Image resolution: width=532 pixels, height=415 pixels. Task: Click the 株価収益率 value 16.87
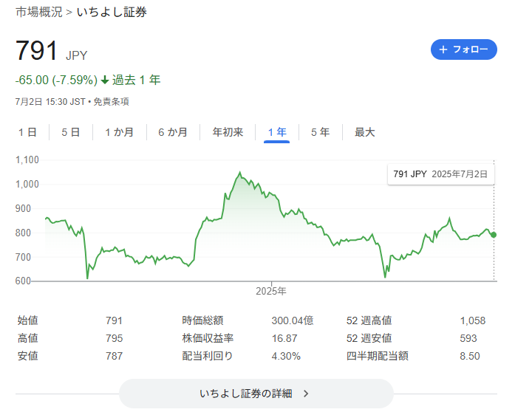coord(284,338)
